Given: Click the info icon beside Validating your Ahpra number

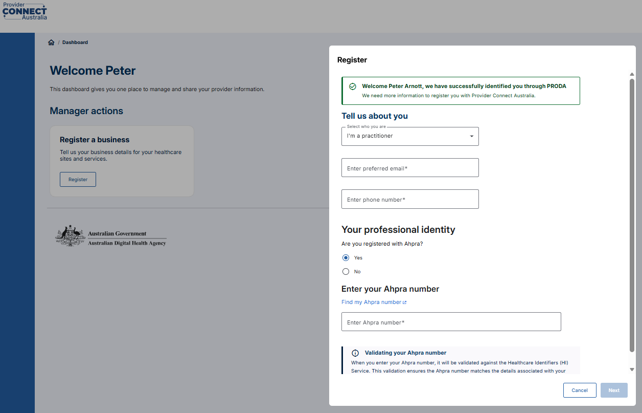Looking at the screenshot, I should pos(355,353).
